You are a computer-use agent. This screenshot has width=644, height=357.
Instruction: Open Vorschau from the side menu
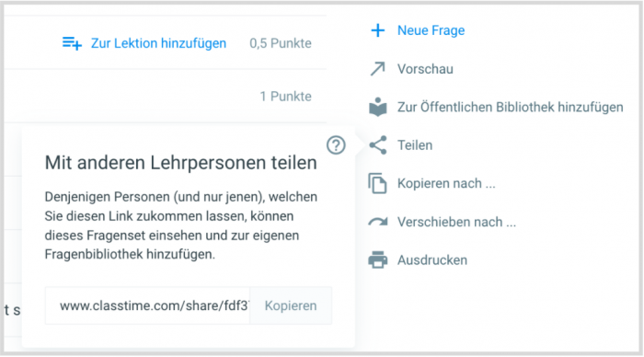tap(425, 69)
